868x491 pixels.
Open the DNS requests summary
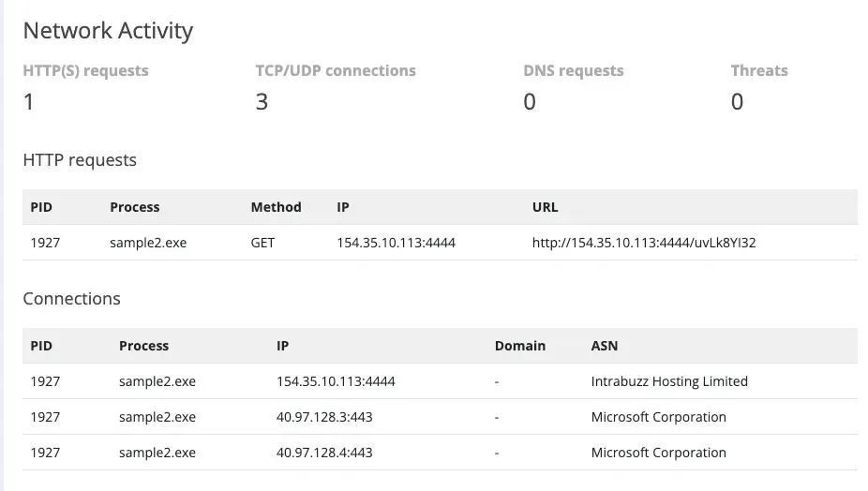(x=574, y=71)
